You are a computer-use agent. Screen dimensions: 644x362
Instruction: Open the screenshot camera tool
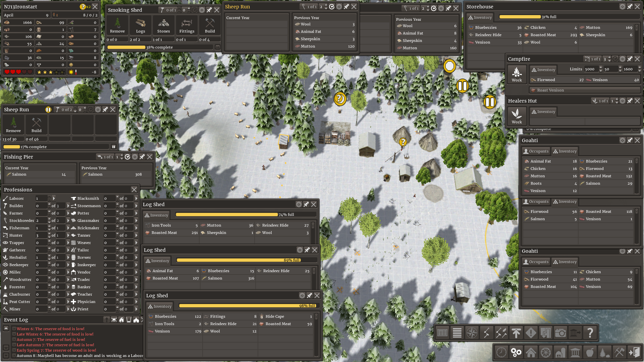[560, 333]
